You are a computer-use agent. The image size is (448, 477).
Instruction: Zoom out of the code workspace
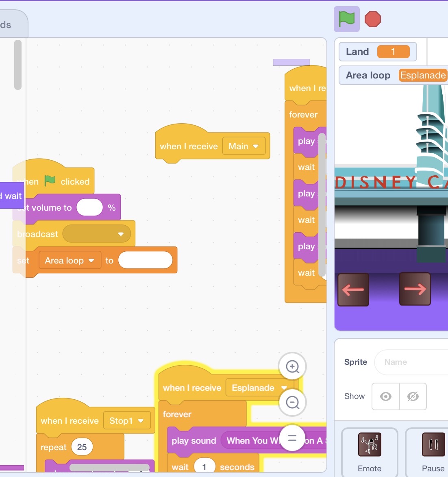point(292,403)
